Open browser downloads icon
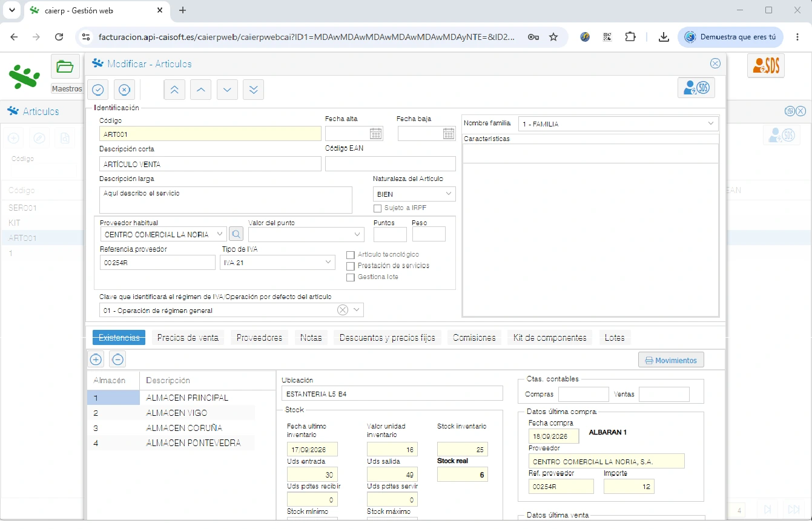The height and width of the screenshot is (529, 812). pyautogui.click(x=664, y=37)
